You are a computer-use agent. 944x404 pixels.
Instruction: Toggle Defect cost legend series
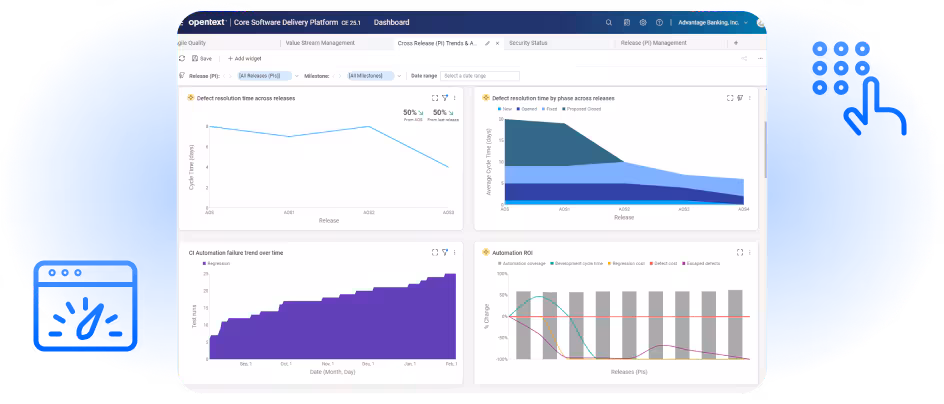[x=665, y=263]
